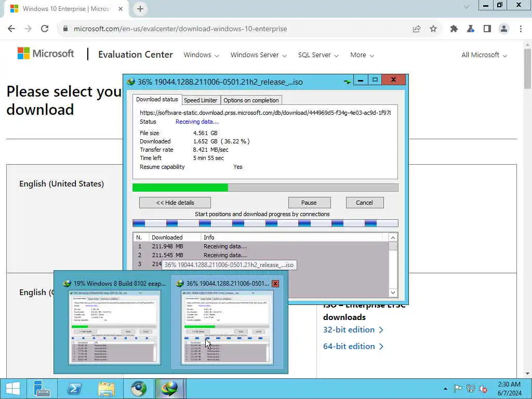Viewport: 532px width, 399px height.
Task: Open the tab search chevron in Chrome
Action: (x=467, y=6)
